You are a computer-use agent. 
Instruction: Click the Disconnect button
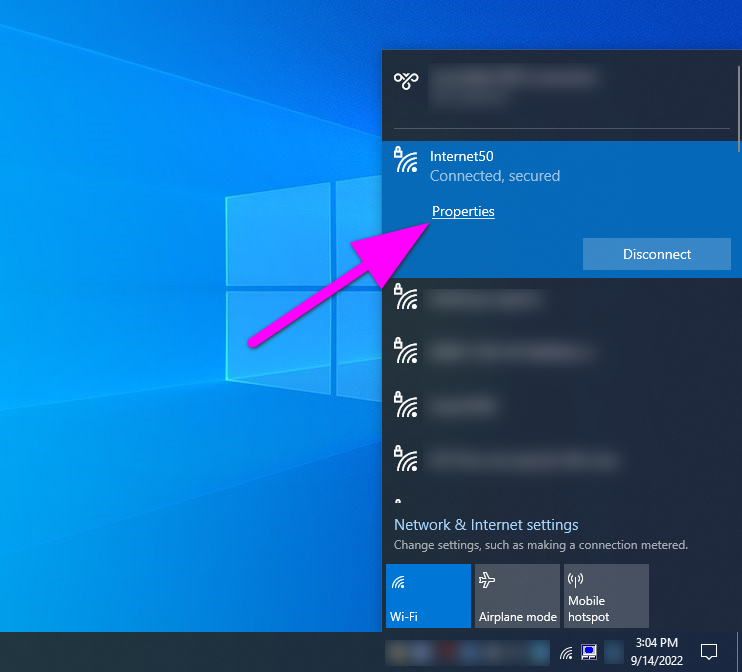pos(656,254)
